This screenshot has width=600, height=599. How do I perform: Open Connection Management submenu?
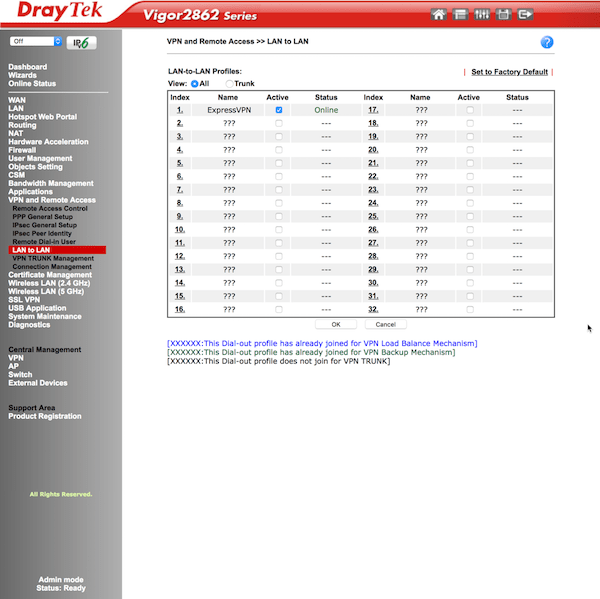coord(52,267)
